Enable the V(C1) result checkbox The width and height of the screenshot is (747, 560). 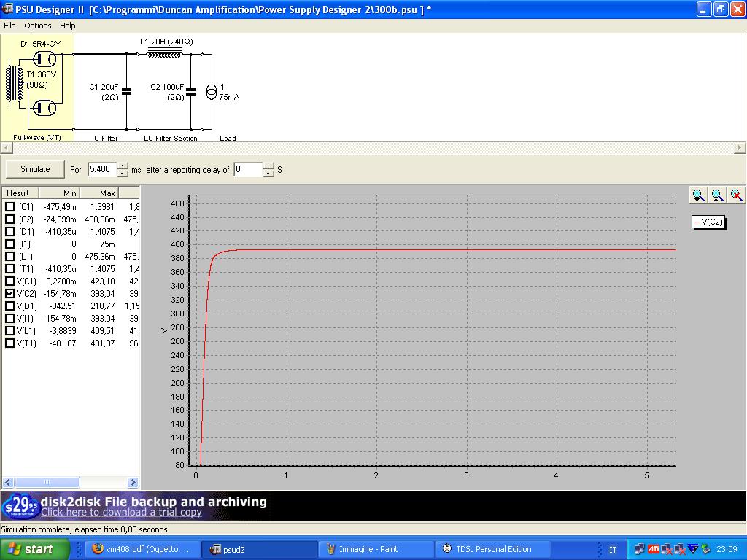pyautogui.click(x=9, y=281)
